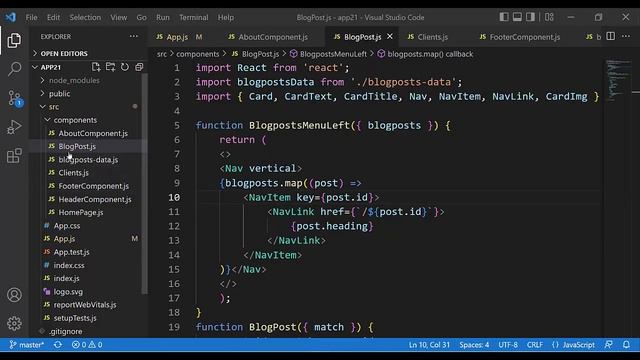Synchronize changes in status bar

pos(58,345)
